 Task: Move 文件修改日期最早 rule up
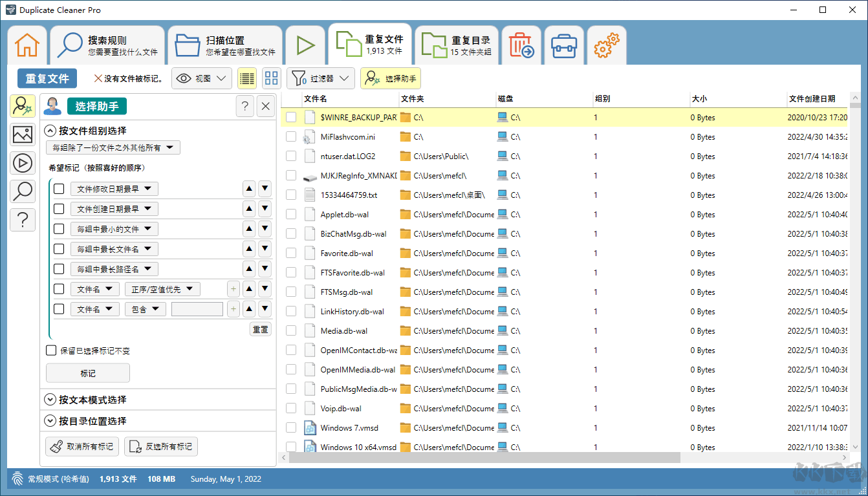(x=248, y=189)
